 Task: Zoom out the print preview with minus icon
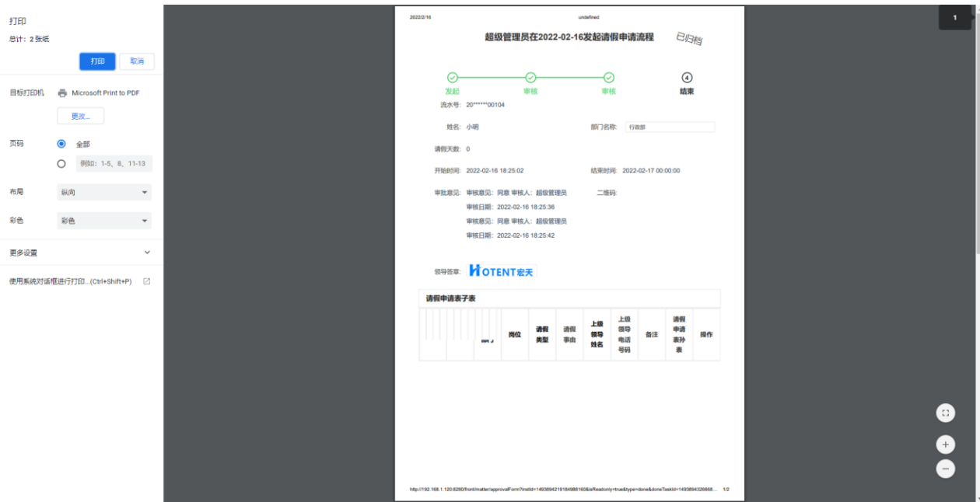click(945, 469)
